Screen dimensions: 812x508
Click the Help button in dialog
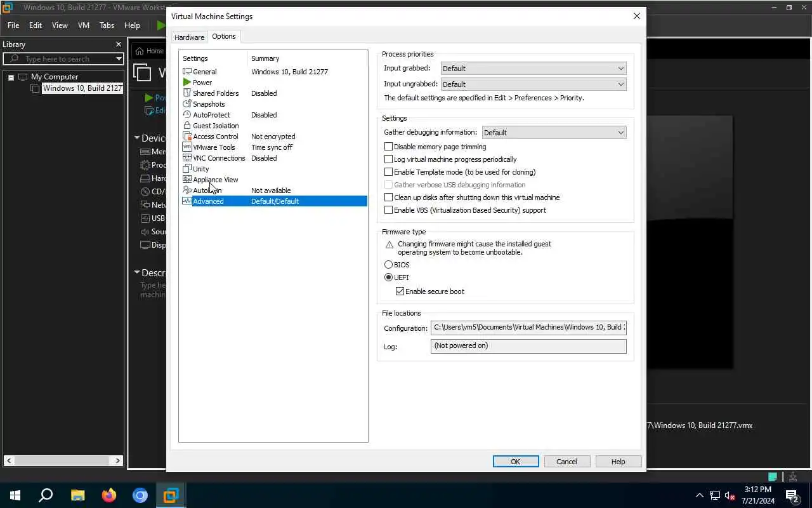pos(619,462)
